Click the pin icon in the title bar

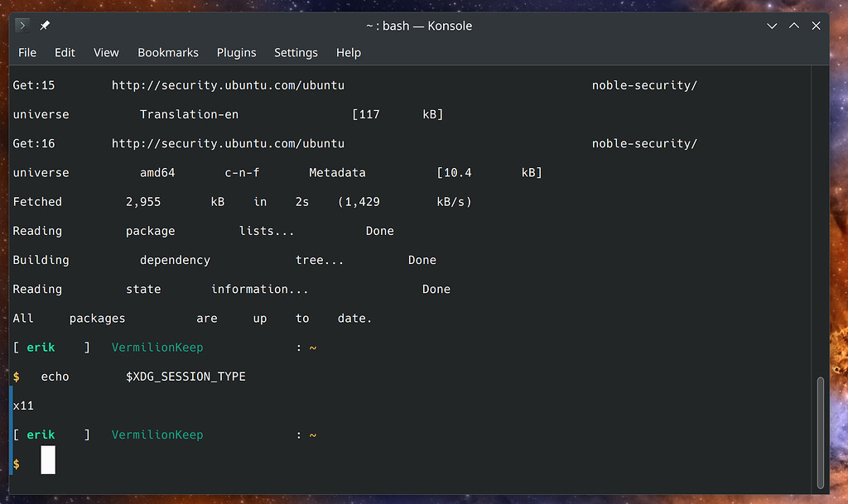[x=46, y=25]
